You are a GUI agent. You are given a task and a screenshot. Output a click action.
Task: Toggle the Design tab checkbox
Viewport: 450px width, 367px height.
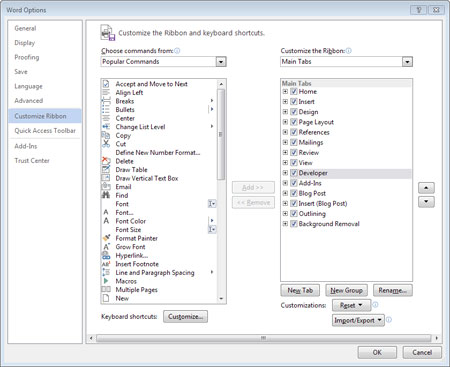pyautogui.click(x=294, y=112)
